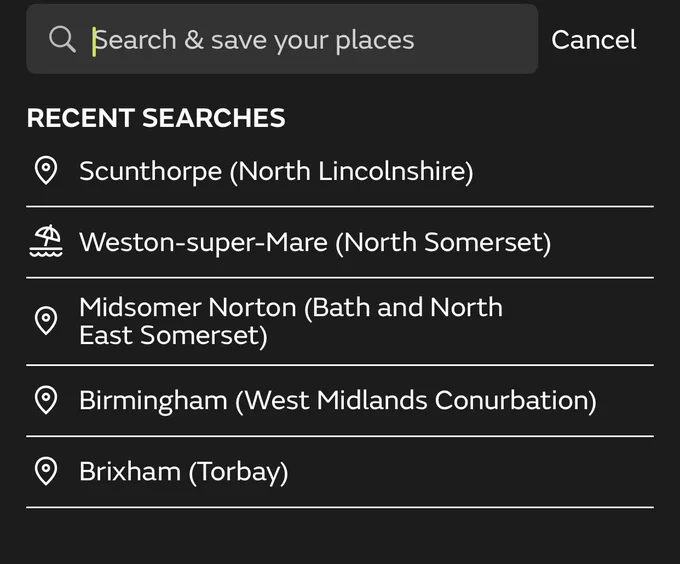Click the location pin beside Brixham
The height and width of the screenshot is (564, 680).
point(46,471)
